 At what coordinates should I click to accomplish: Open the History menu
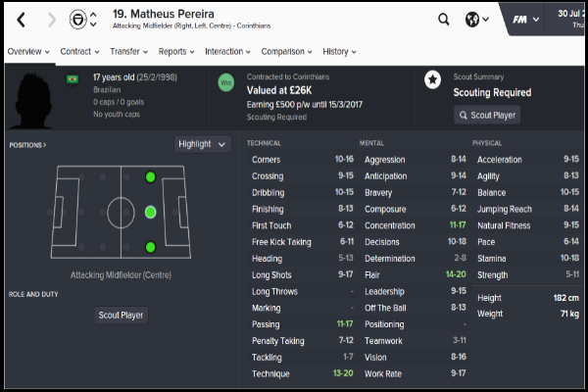click(x=338, y=51)
